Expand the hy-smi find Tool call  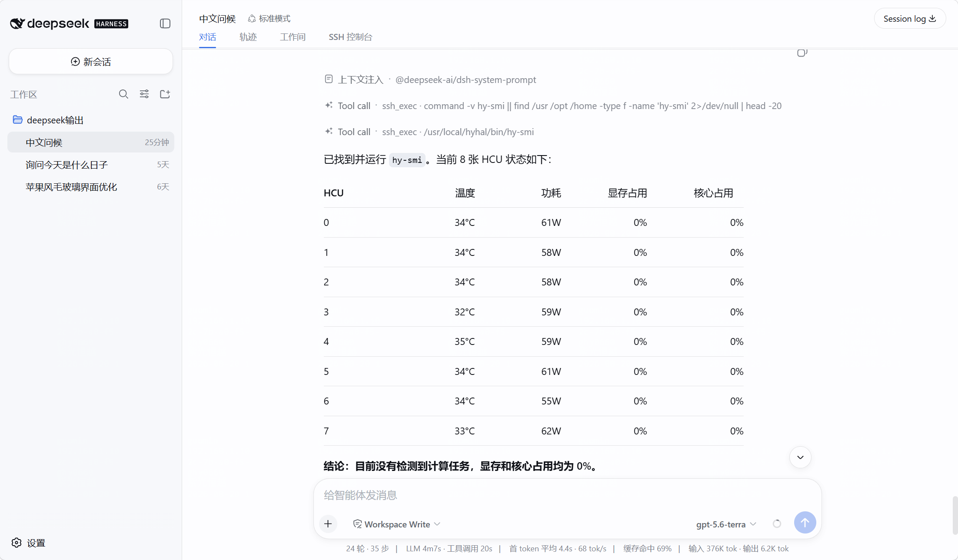[x=553, y=106]
